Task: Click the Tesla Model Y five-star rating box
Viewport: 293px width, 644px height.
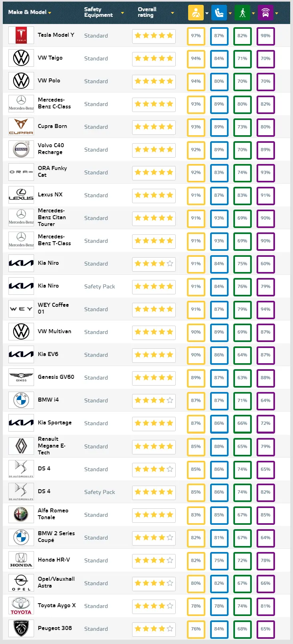Action: click(154, 36)
